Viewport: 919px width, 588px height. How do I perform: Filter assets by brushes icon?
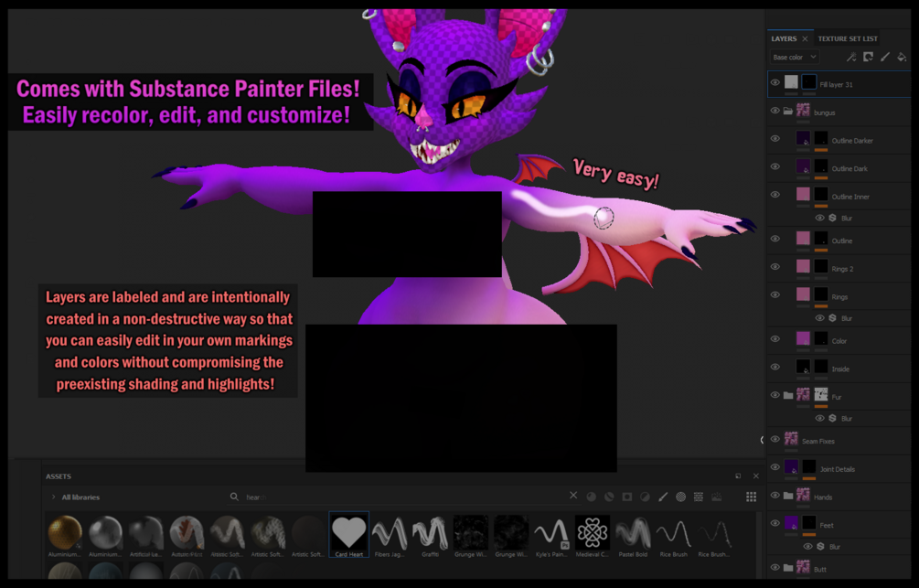[663, 497]
